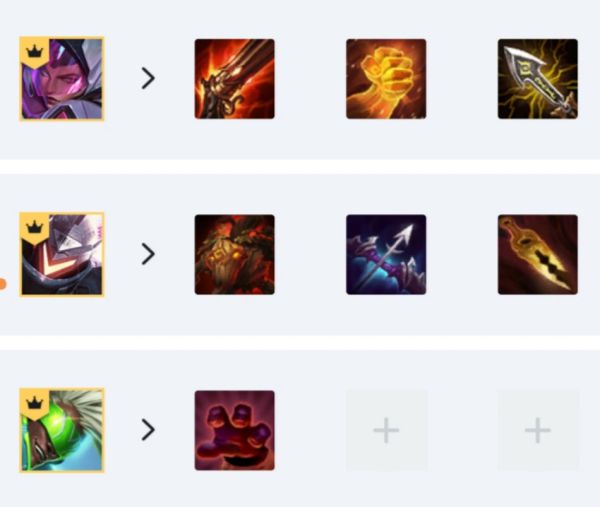600x507 pixels.
Task: Click the golden fist item icon
Action: click(x=386, y=79)
